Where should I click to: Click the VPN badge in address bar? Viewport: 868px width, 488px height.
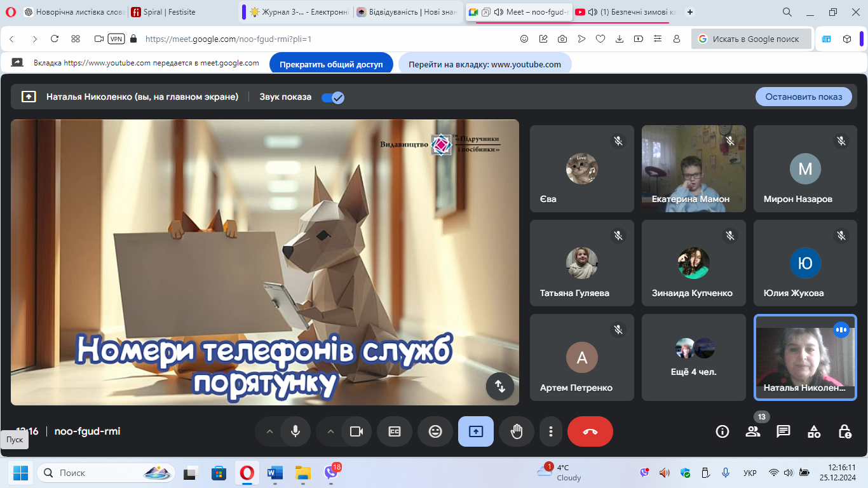click(116, 39)
